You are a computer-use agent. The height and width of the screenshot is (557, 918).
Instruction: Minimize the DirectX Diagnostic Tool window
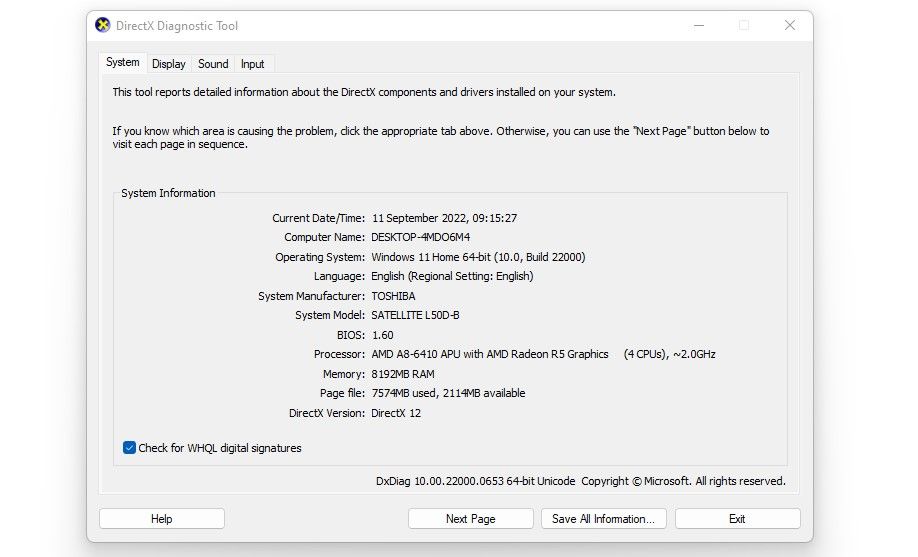click(699, 26)
